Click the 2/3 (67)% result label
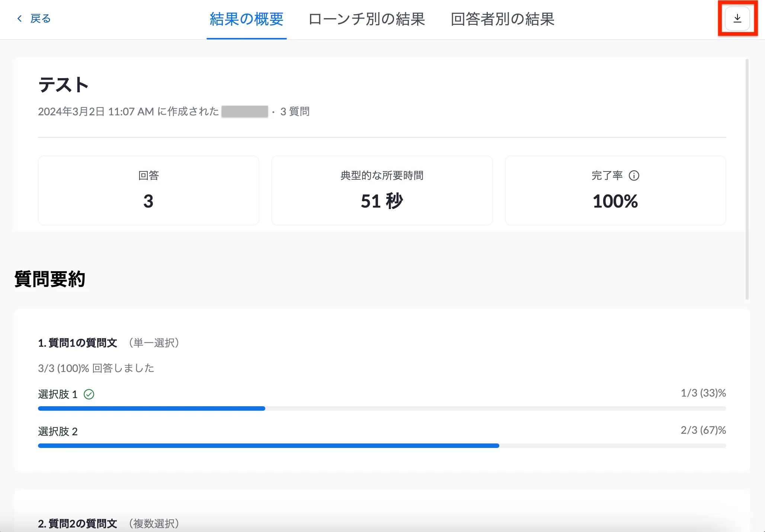 coord(703,430)
